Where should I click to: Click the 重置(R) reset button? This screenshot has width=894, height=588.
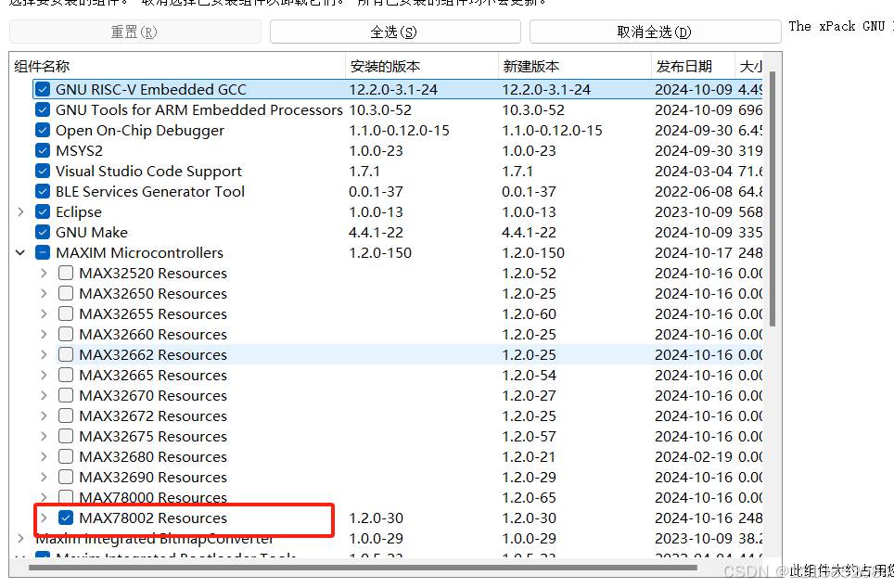tap(134, 31)
